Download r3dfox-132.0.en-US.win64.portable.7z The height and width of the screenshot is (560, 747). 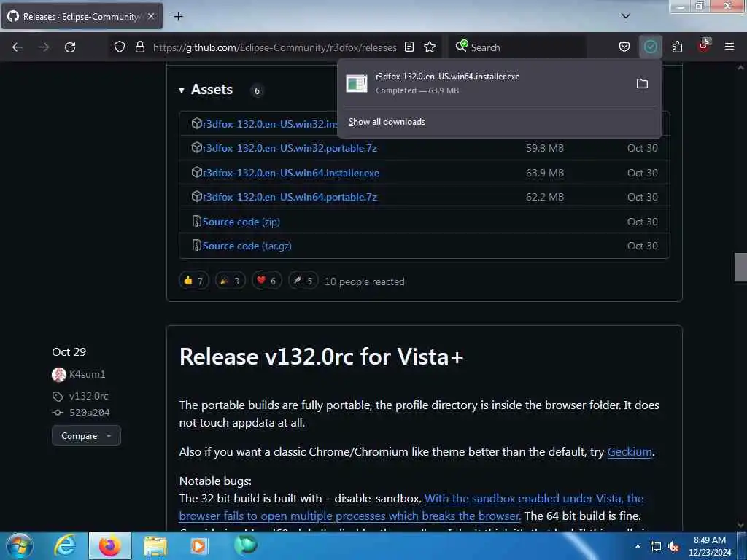(x=290, y=197)
